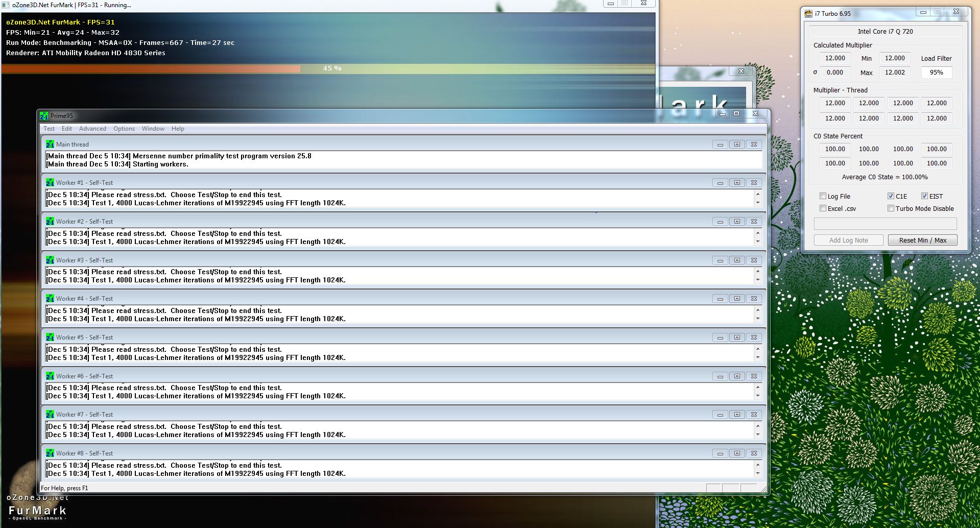Minimize the i7 Turbo window
This screenshot has height=528, width=980.
point(923,12)
